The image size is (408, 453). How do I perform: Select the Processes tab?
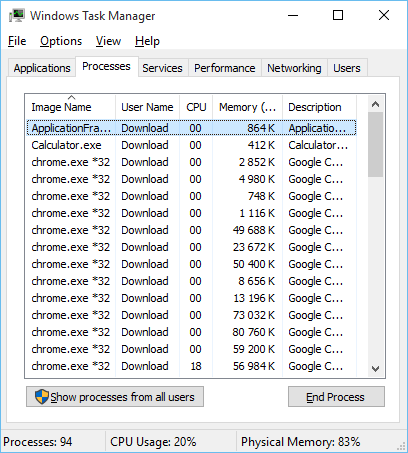coord(107,66)
